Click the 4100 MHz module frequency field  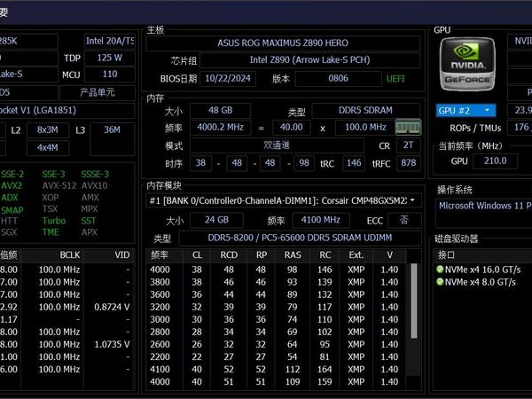click(x=321, y=220)
